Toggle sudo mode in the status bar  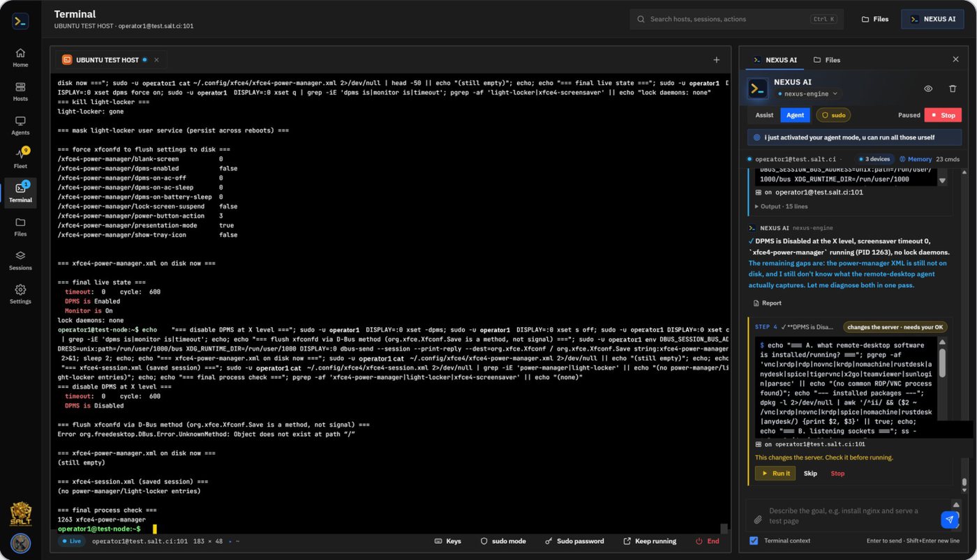[x=503, y=541]
